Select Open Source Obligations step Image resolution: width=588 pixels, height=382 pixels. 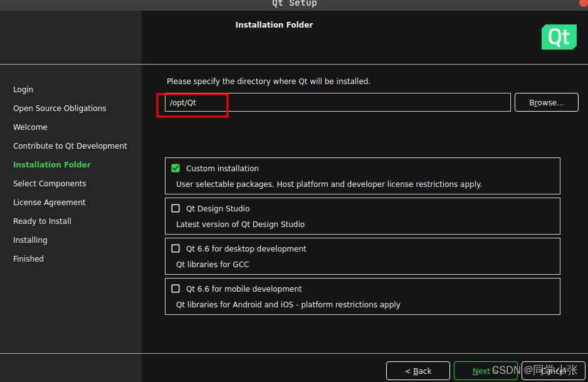coord(60,108)
